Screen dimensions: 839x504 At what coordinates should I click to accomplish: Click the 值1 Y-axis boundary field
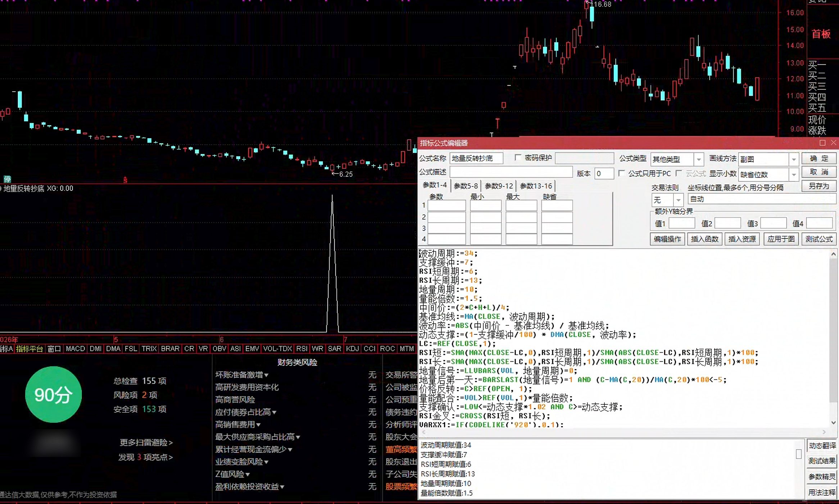point(681,223)
